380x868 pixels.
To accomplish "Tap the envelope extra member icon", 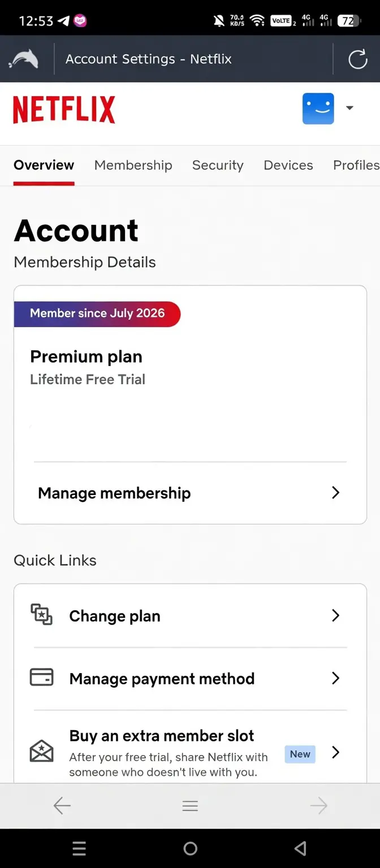I will (x=41, y=751).
